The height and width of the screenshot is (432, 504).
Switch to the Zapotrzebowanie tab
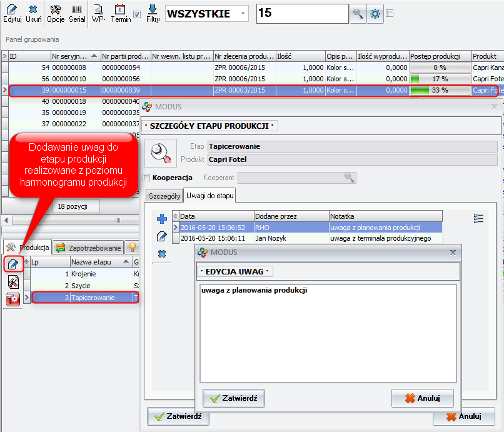click(x=88, y=248)
